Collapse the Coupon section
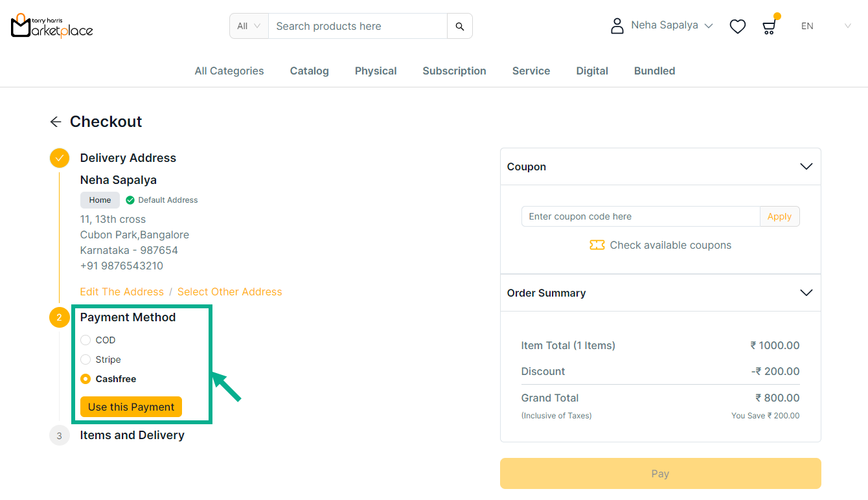868x500 pixels. coord(806,166)
